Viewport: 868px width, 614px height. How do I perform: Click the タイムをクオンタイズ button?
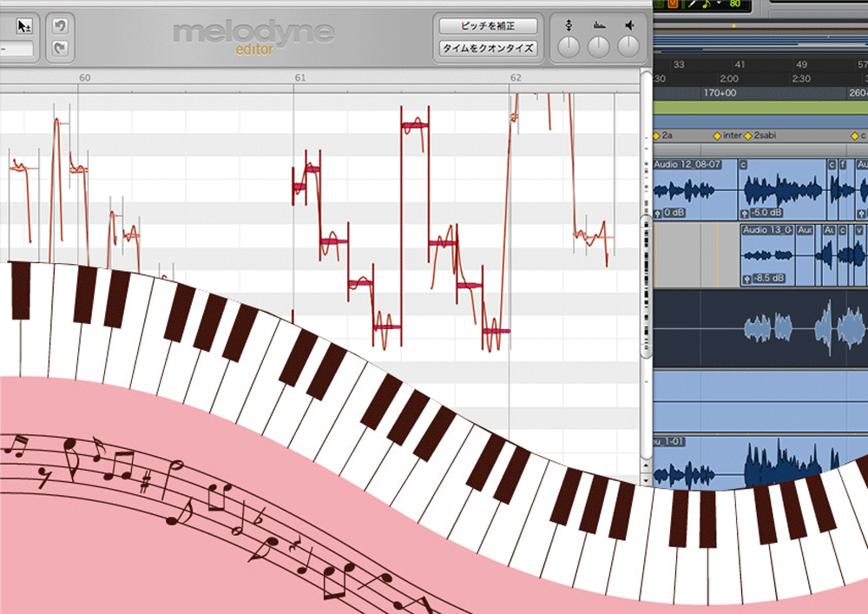[488, 48]
